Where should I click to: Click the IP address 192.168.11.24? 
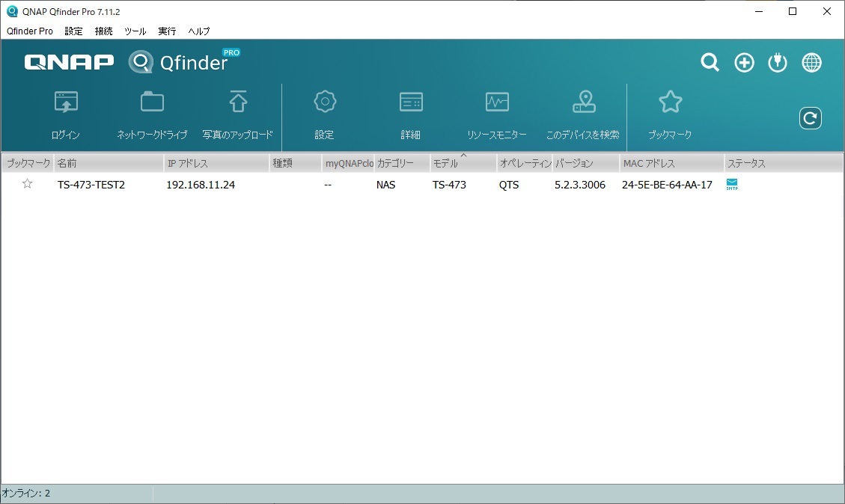(x=201, y=185)
